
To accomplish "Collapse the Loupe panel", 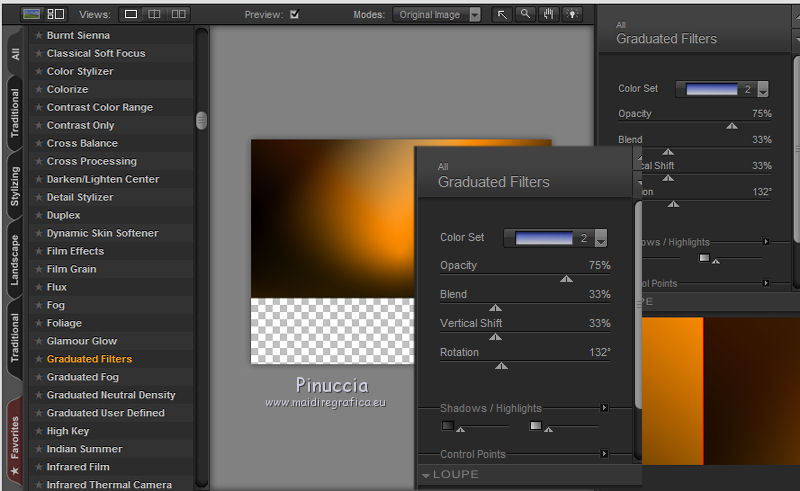I will pyautogui.click(x=426, y=475).
